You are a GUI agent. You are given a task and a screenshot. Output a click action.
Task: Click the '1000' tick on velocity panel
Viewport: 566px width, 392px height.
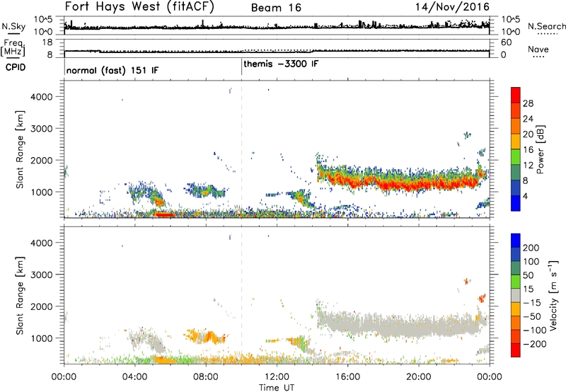point(41,338)
